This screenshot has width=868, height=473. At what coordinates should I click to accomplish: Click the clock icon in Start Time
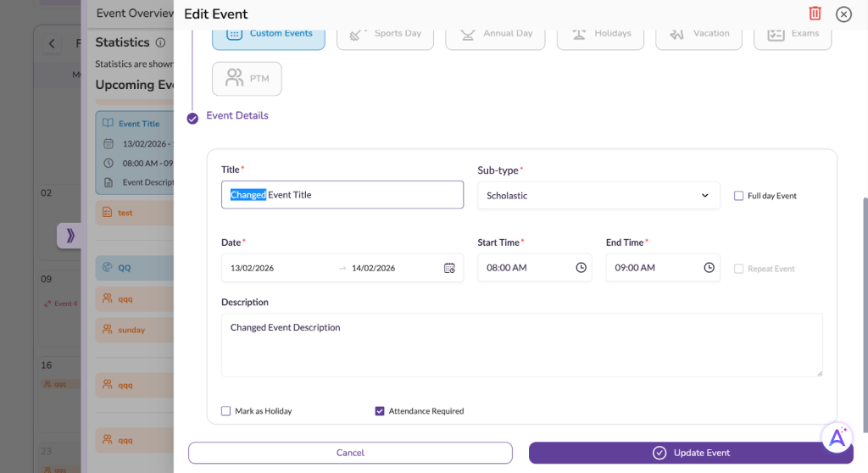pyautogui.click(x=581, y=268)
